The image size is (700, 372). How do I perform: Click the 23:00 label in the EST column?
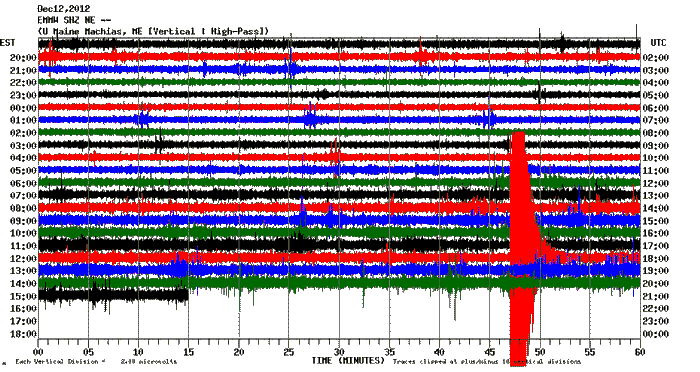[x=23, y=95]
